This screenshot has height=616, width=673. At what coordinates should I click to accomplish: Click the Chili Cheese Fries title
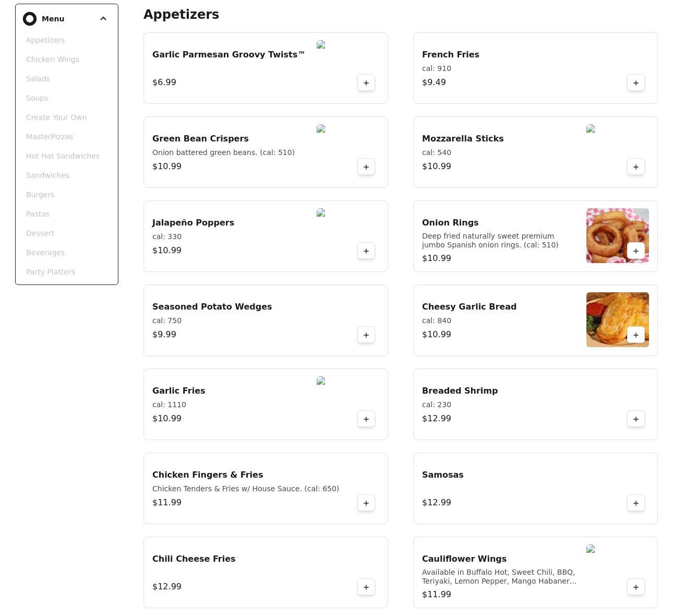pyautogui.click(x=194, y=559)
